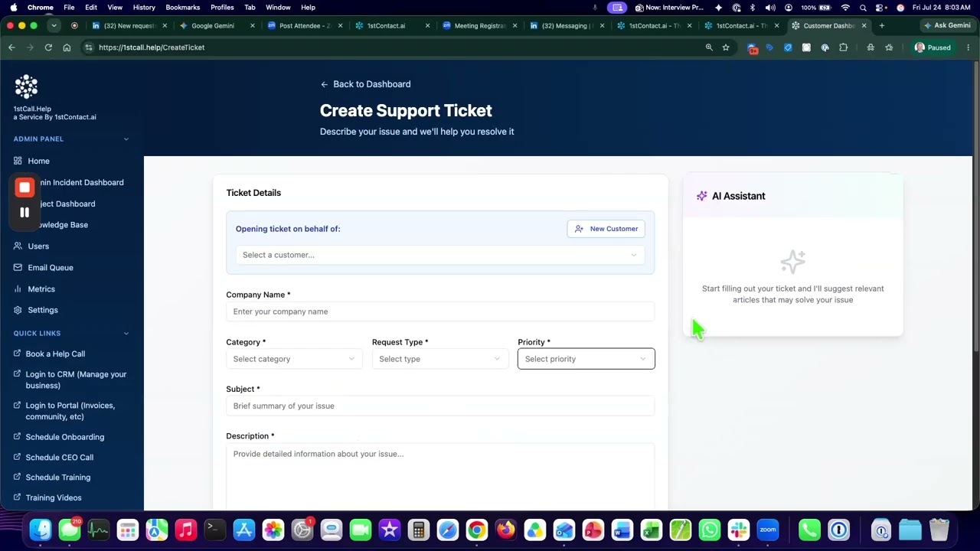Click the back arrow to Dashboard
The height and width of the screenshot is (551, 980).
point(324,84)
